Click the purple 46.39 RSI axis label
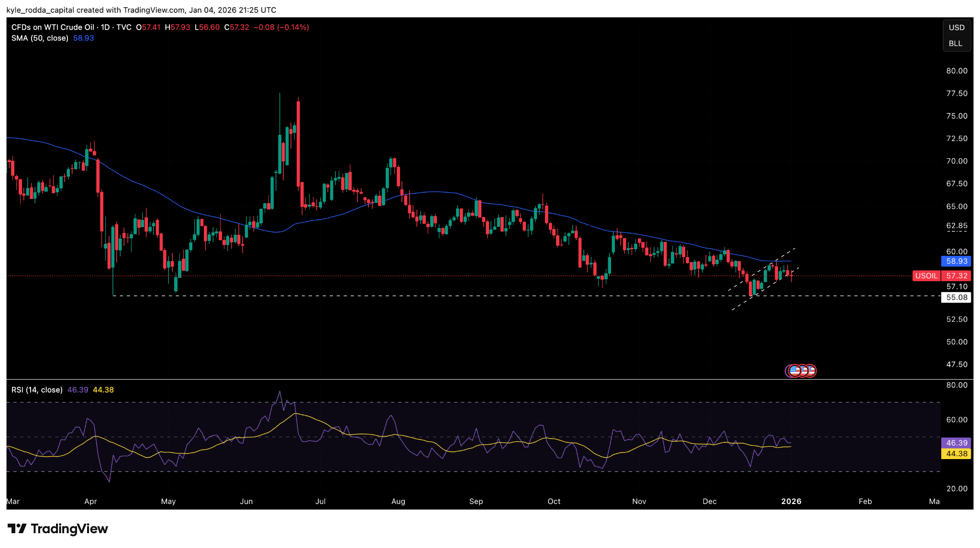Screen dimensions: 980x548 tap(957, 443)
